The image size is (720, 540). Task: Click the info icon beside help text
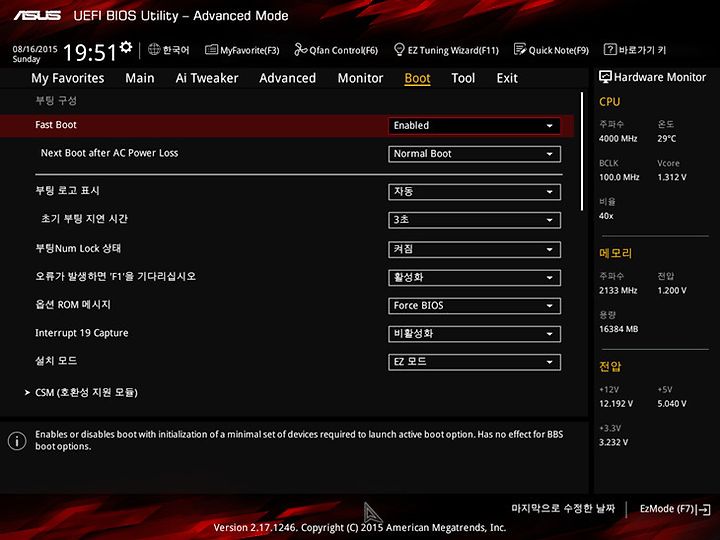click(x=17, y=441)
